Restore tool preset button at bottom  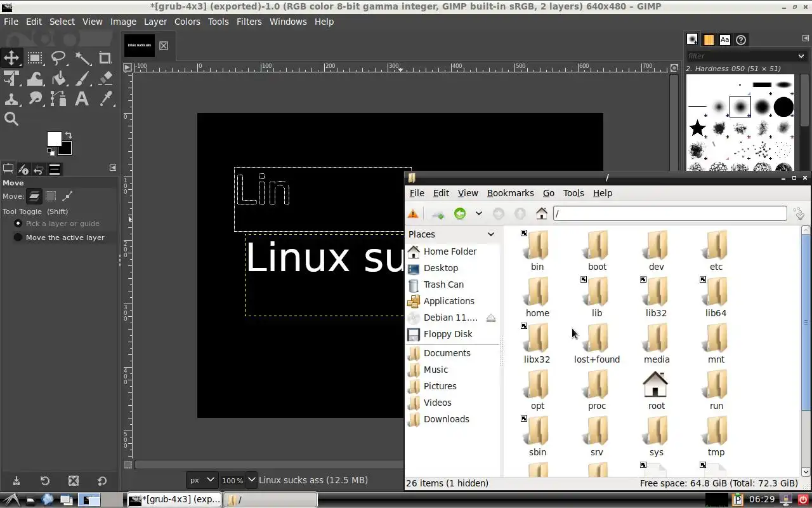point(45,481)
